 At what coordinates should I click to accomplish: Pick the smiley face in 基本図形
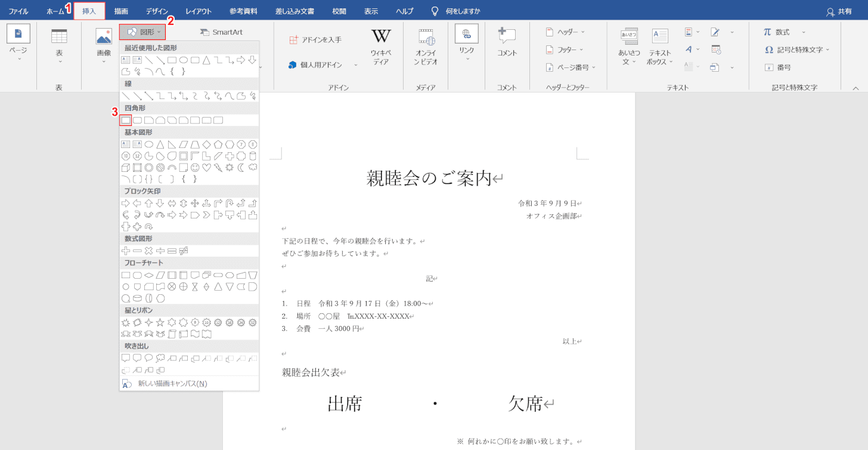point(195,167)
